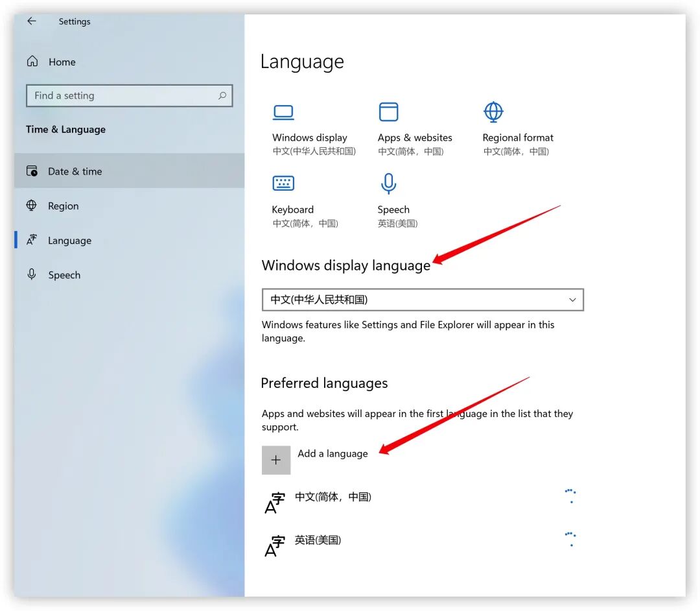Screen dimensions: 700x611
Task: Click the Apps & websites language icon
Action: click(389, 111)
